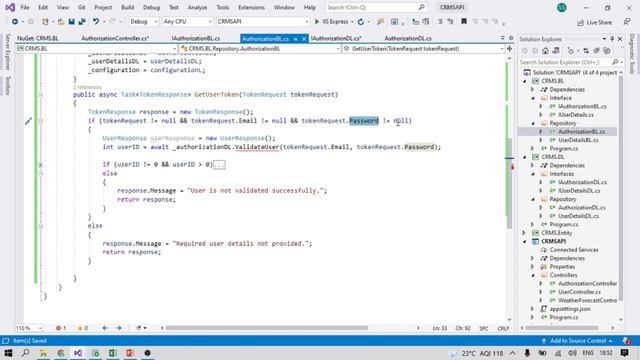Click the yellow warning count indicator
This screenshot has height=360, width=640.
pyautogui.click(x=82, y=328)
